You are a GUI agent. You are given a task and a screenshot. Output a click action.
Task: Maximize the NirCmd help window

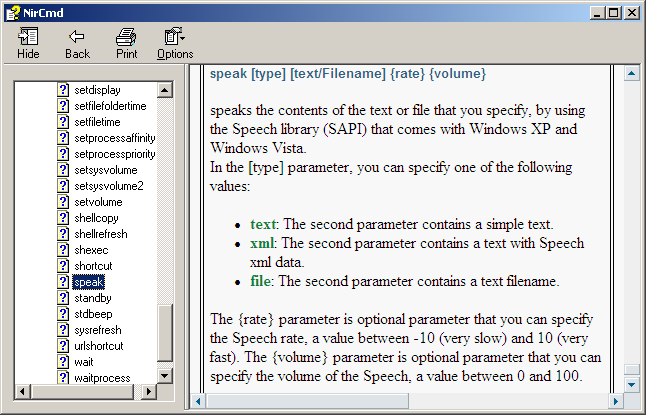coord(614,12)
